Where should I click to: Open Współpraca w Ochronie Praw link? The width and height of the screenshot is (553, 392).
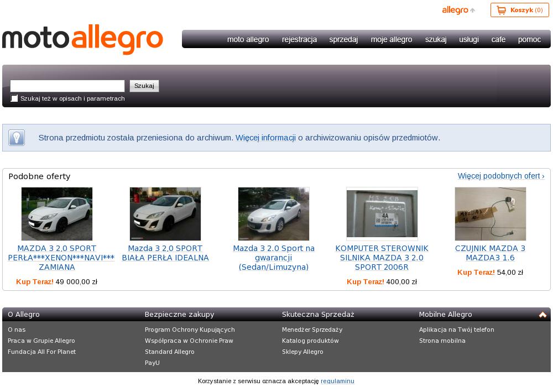189,341
